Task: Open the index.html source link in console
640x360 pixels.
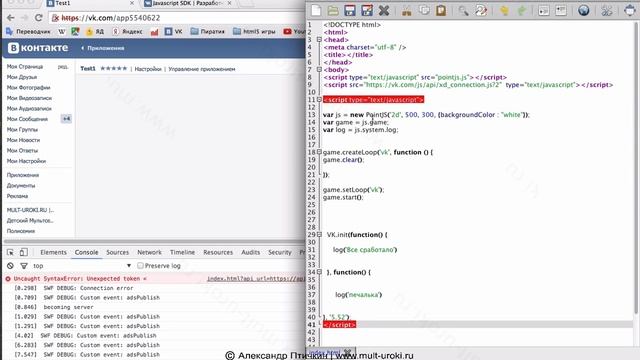Action: (x=256, y=279)
